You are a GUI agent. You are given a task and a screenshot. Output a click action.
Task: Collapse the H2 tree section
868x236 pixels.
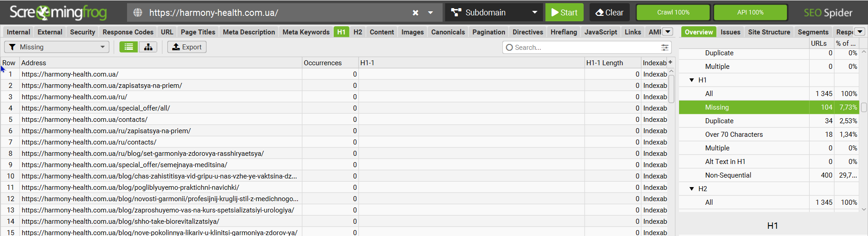(692, 189)
